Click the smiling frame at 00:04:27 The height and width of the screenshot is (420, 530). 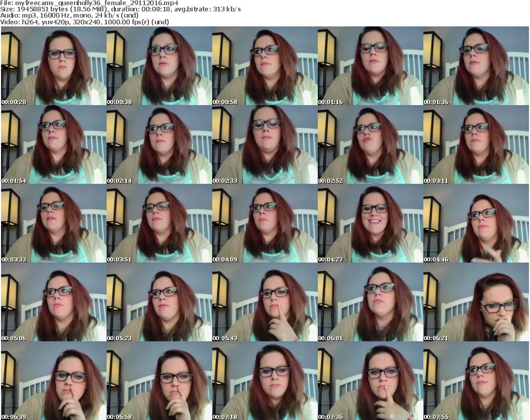(370, 223)
